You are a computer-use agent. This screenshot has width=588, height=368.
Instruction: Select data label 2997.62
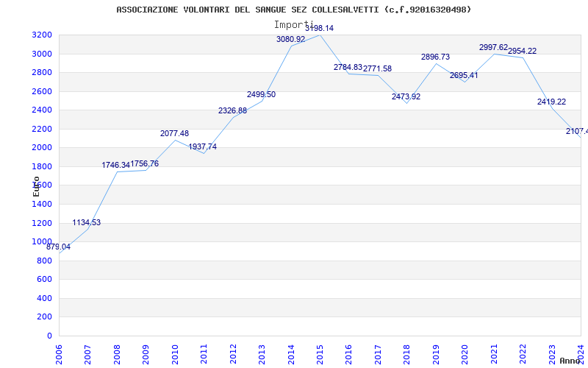click(493, 48)
